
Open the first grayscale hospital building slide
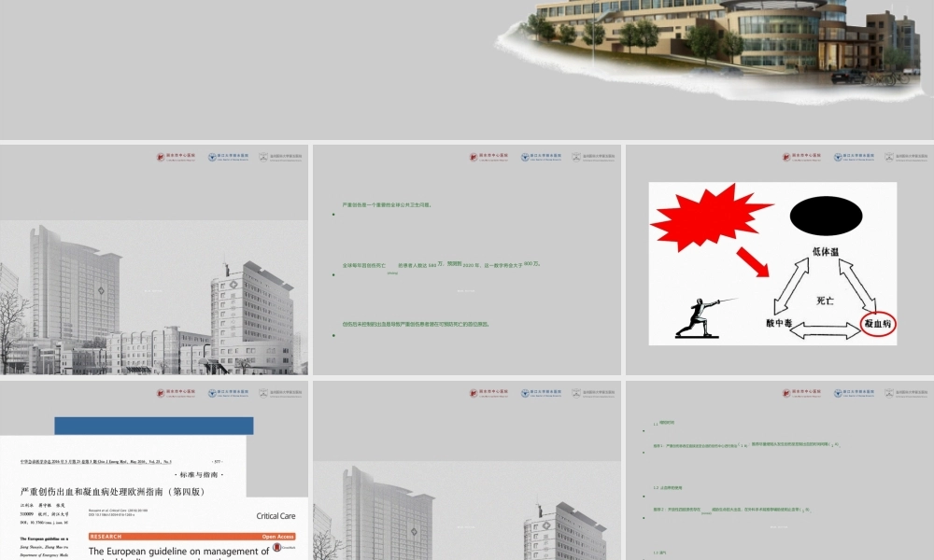tap(153, 259)
